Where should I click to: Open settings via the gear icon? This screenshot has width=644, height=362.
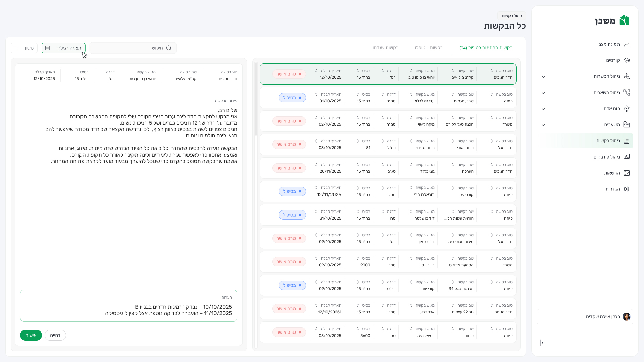pyautogui.click(x=626, y=189)
